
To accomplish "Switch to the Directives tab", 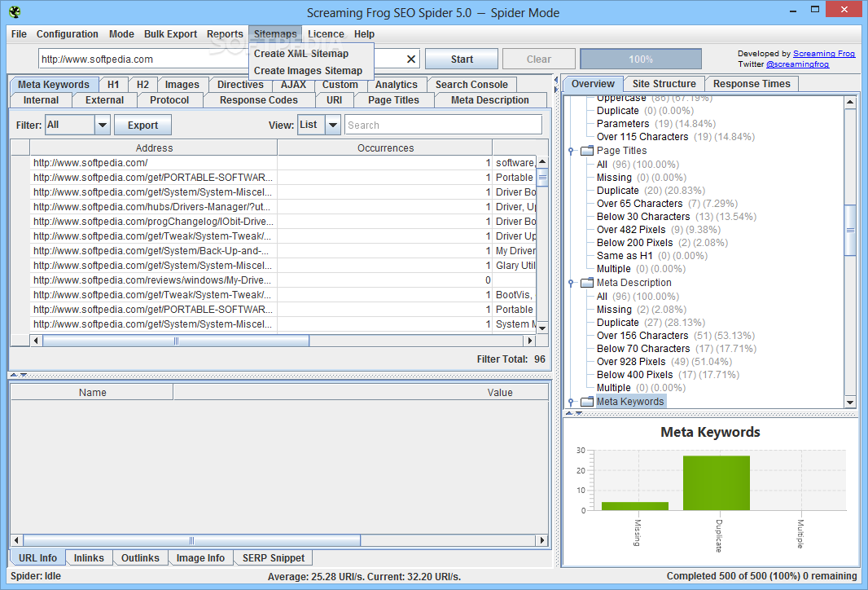I will tap(240, 85).
